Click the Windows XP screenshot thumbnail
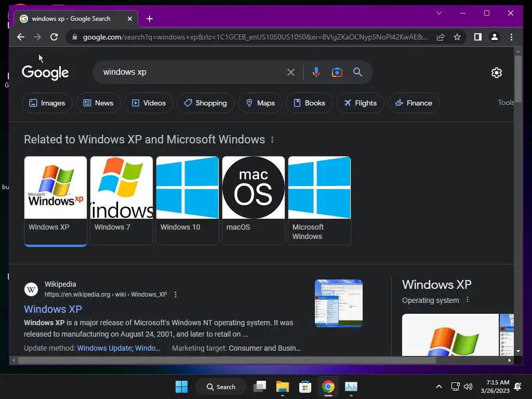The width and height of the screenshot is (532, 399). click(x=339, y=303)
